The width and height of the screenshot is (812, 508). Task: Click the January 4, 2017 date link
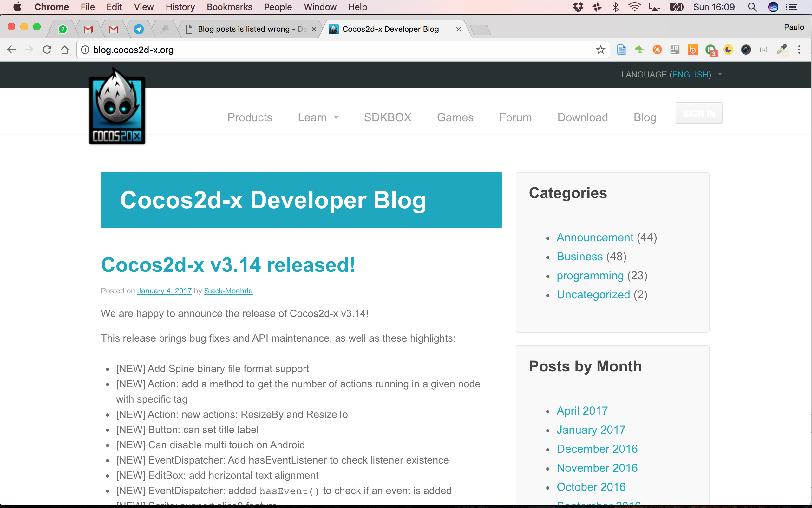(164, 291)
